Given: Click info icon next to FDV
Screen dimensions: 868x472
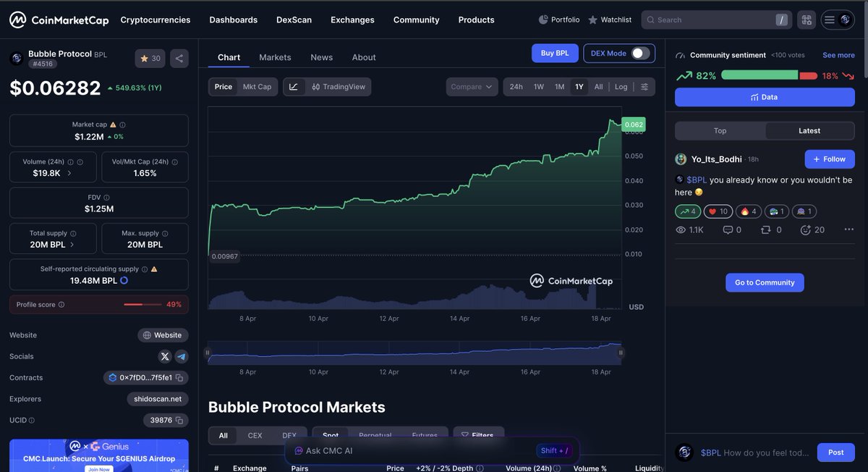Looking at the screenshot, I should click(106, 197).
